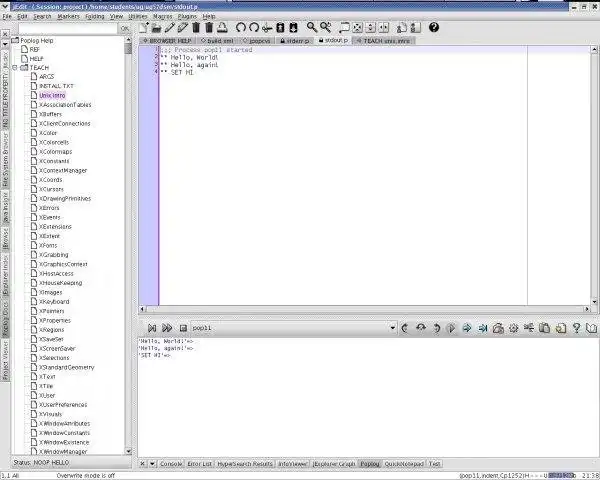Create a new file with toolbar icon
Viewport: 600px width, 480px height.
(144, 28)
